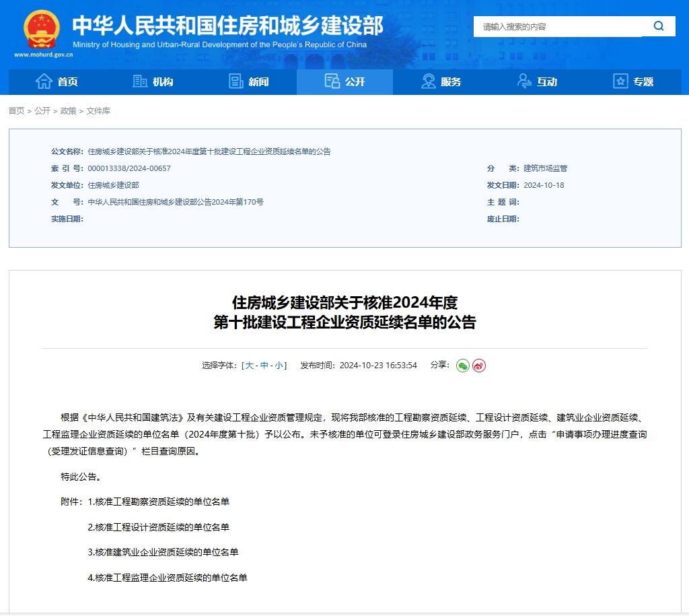This screenshot has height=616, width=689.
Task: Share via Weibo icon
Action: (479, 366)
